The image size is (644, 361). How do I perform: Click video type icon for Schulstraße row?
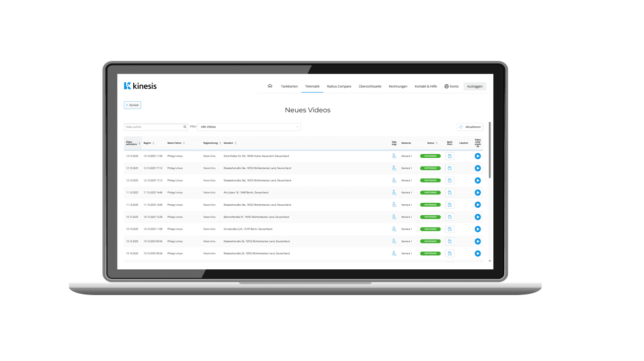(394, 229)
